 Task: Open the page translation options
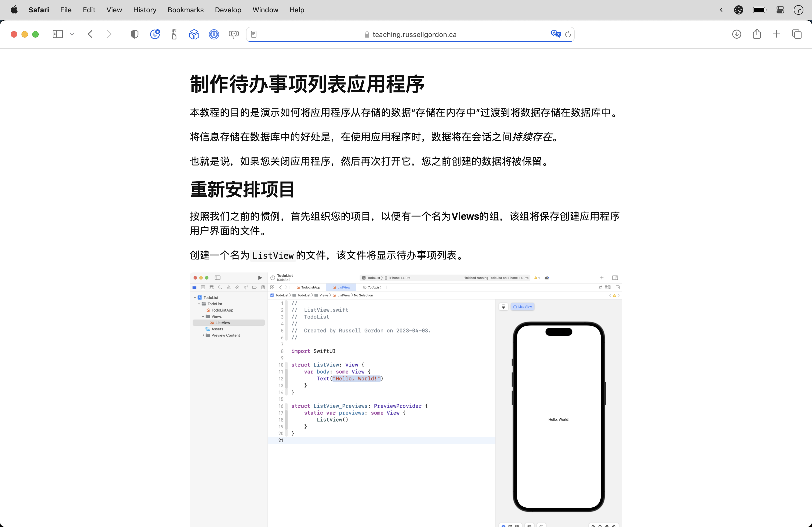click(556, 34)
